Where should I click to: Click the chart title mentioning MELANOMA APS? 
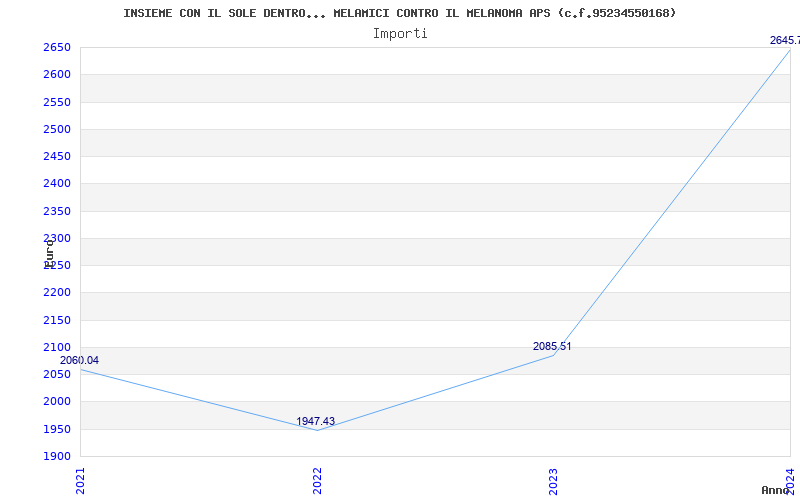pyautogui.click(x=399, y=13)
